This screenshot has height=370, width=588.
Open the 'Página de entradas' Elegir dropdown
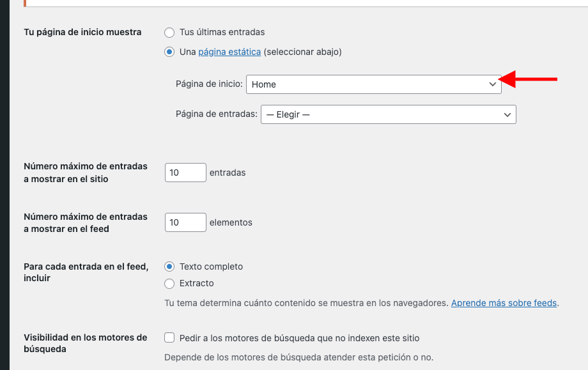[388, 114]
